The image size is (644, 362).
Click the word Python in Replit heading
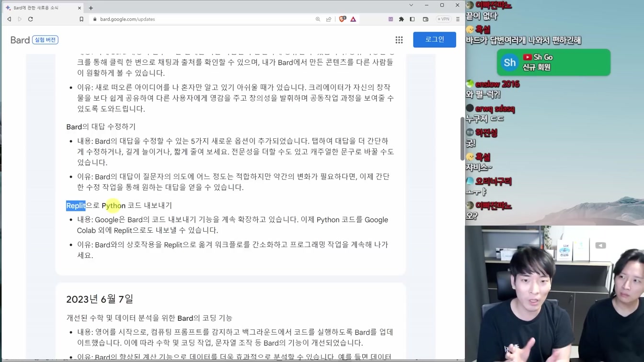pos(114,205)
